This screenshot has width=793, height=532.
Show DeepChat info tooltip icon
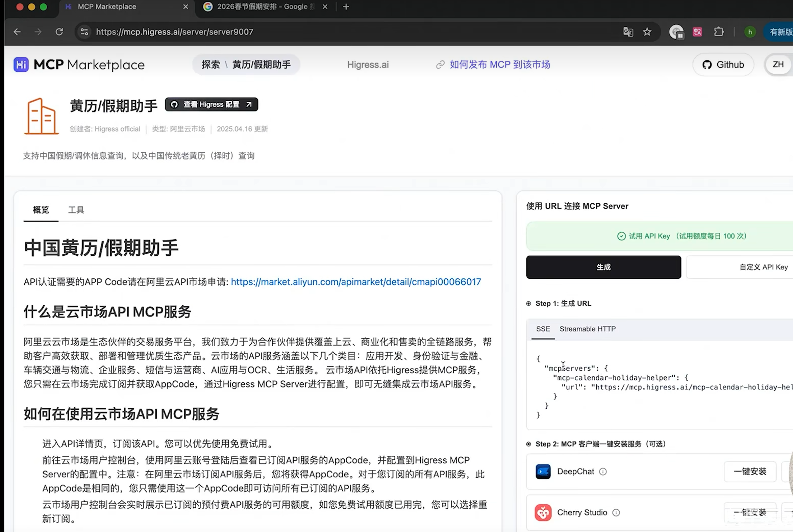click(x=603, y=472)
